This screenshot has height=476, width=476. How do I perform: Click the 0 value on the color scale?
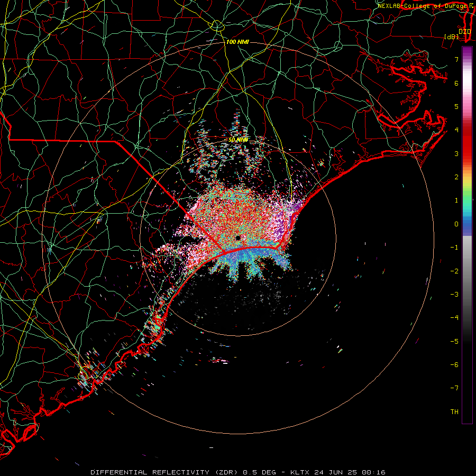pos(456,224)
